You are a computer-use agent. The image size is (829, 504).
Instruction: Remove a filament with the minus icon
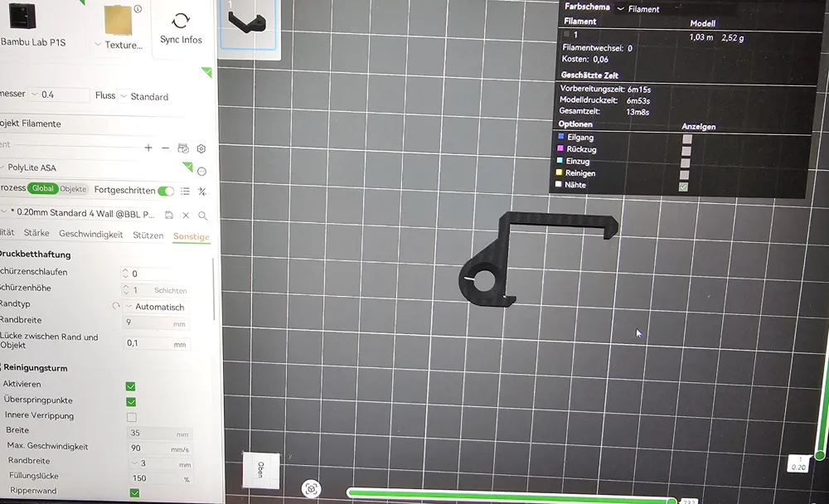(x=166, y=148)
